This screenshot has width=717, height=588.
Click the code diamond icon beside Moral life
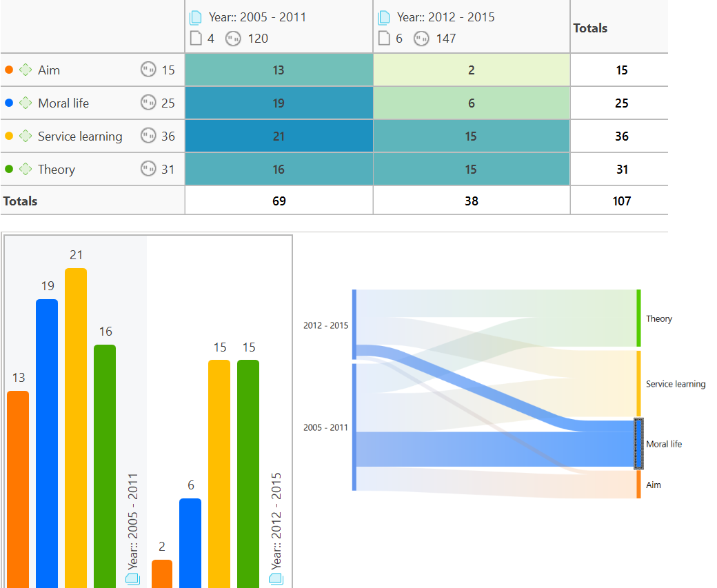[x=26, y=103]
